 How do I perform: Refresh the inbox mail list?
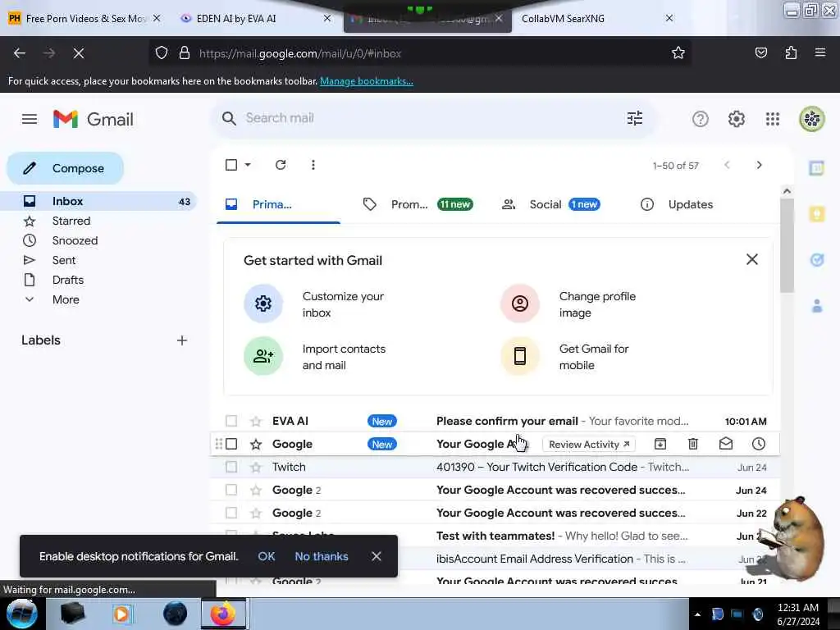281,165
